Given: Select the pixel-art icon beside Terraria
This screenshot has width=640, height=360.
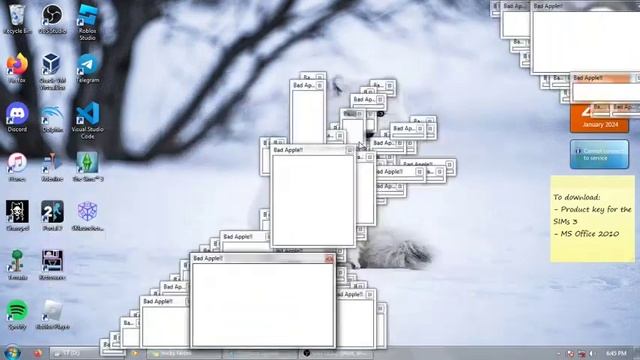Looking at the screenshot, I should pos(52,264).
